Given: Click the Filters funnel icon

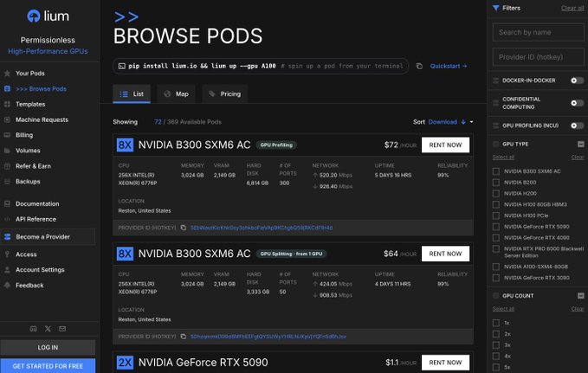Looking at the screenshot, I should (x=495, y=8).
